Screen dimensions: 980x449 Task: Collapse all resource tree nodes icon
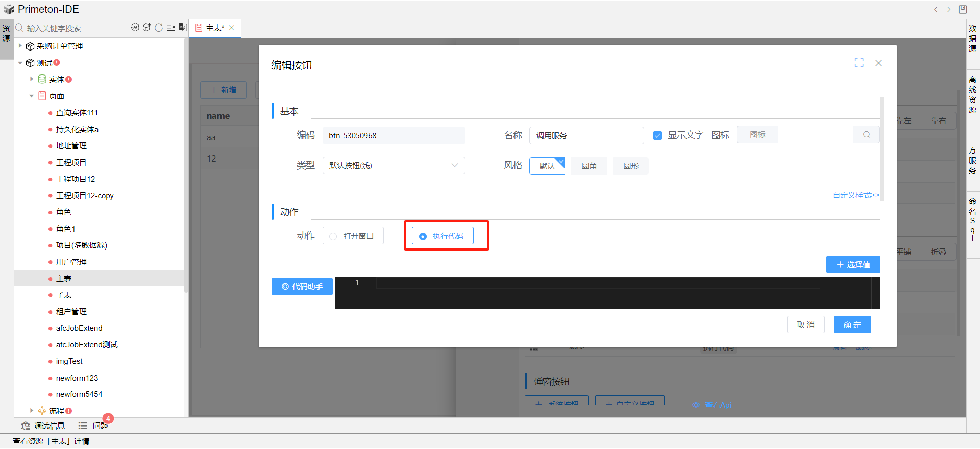pyautogui.click(x=171, y=28)
